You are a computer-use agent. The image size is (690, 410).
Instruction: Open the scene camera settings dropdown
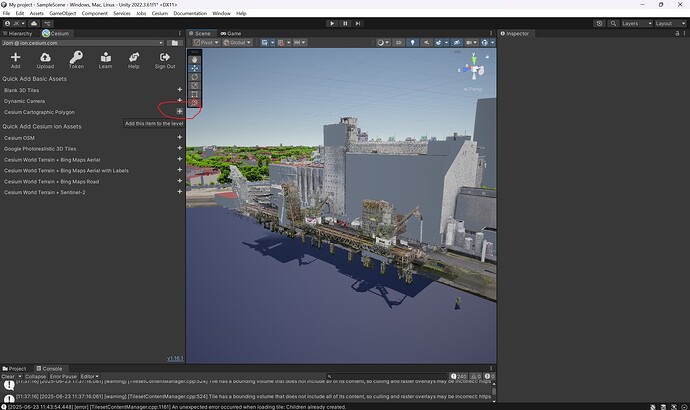(472, 43)
